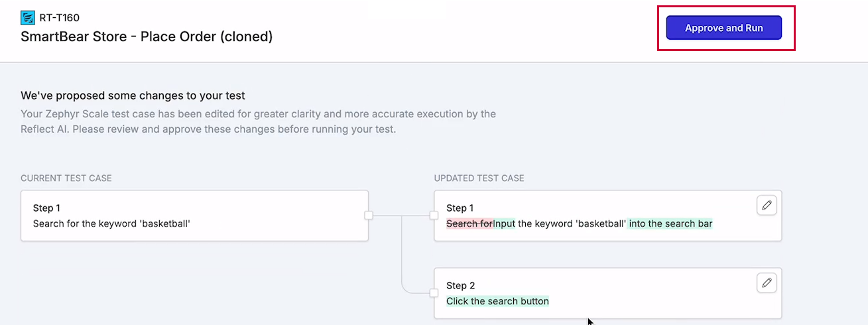Click the 'UPDATED TEST CASE' column label
The width and height of the screenshot is (868, 325).
point(479,178)
